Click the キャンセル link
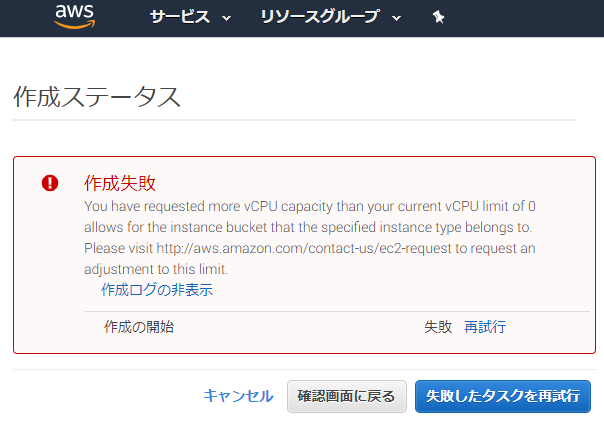This screenshot has height=447, width=604. (x=238, y=396)
